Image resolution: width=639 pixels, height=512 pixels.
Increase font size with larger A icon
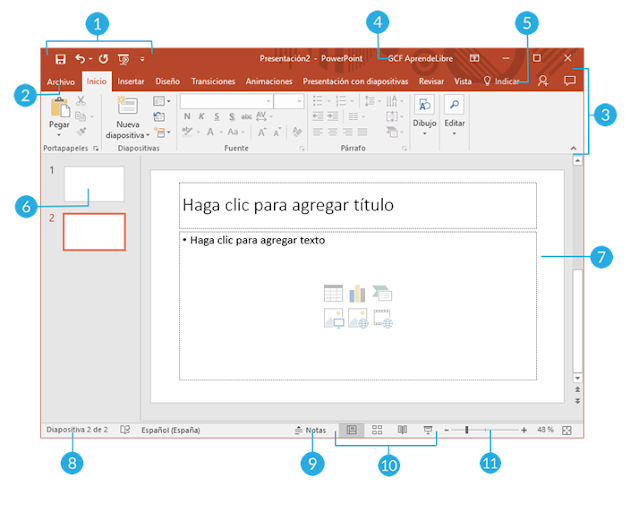[262, 132]
